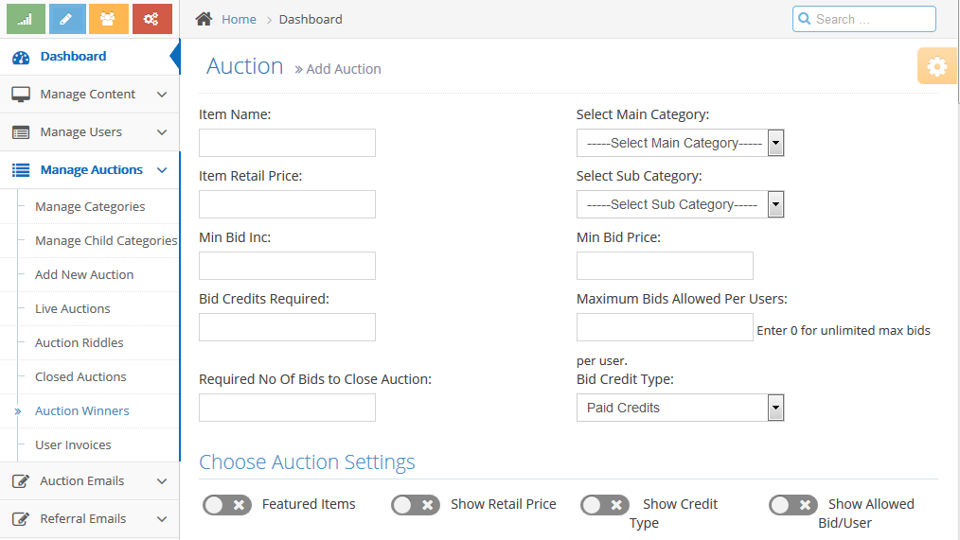
Task: Click the magnifier icon in search box
Action: click(x=804, y=19)
